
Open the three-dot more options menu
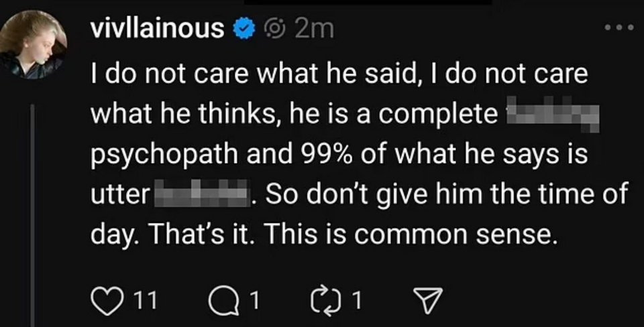[619, 28]
